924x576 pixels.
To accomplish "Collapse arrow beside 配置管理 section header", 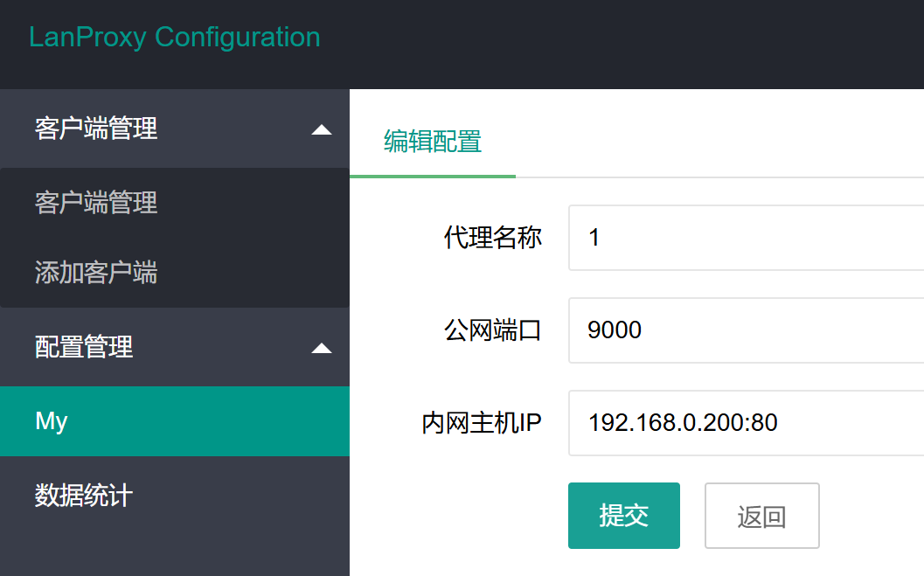I will (322, 349).
